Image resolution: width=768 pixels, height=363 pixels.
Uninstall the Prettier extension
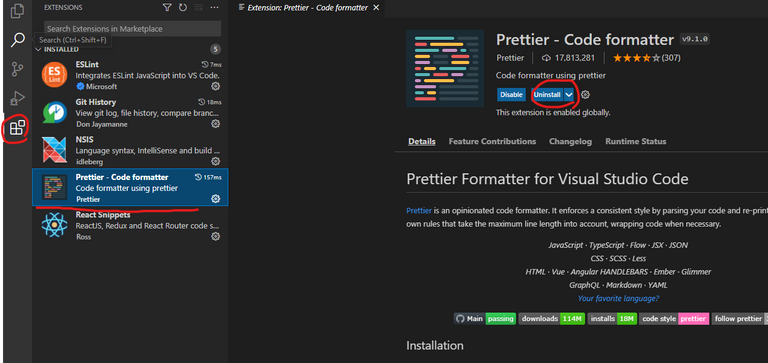click(x=547, y=95)
